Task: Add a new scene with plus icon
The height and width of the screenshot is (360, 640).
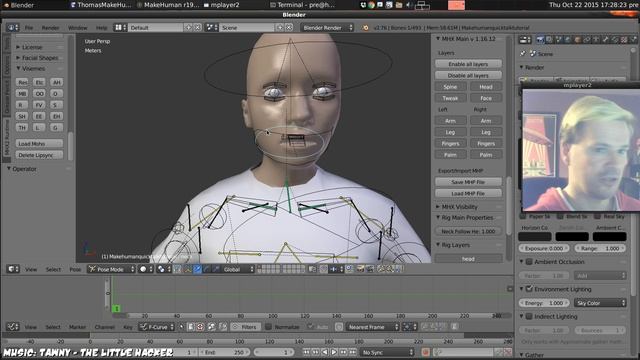Action: pos(280,27)
